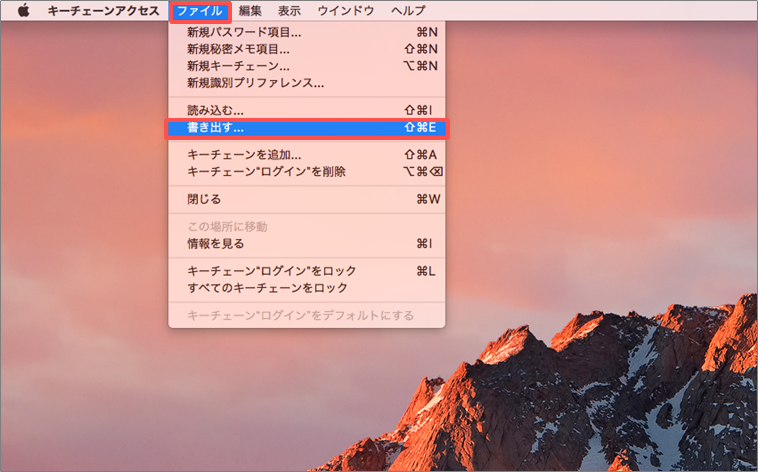Select 書き出す… to export items
758x472 pixels.
click(x=306, y=128)
